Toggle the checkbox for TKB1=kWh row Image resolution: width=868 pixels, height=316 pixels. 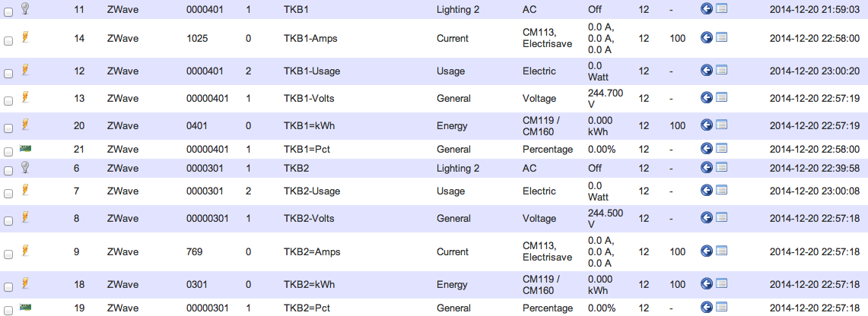(x=8, y=128)
